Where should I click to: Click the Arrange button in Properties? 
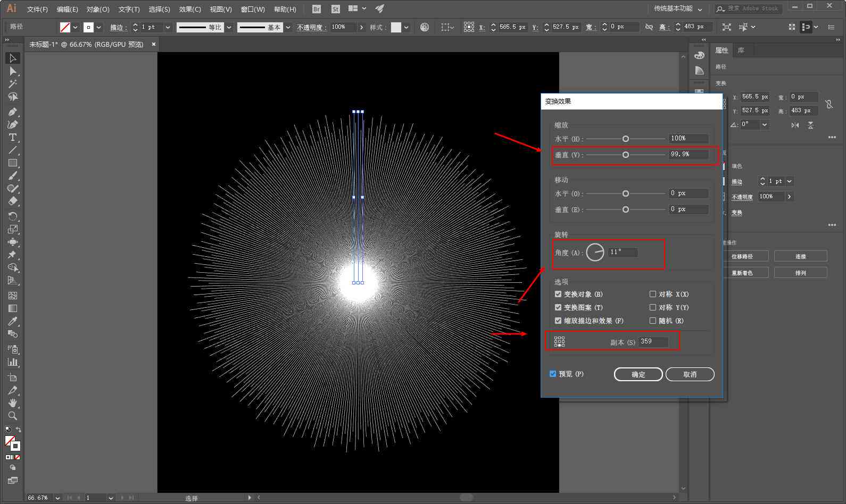coord(800,273)
